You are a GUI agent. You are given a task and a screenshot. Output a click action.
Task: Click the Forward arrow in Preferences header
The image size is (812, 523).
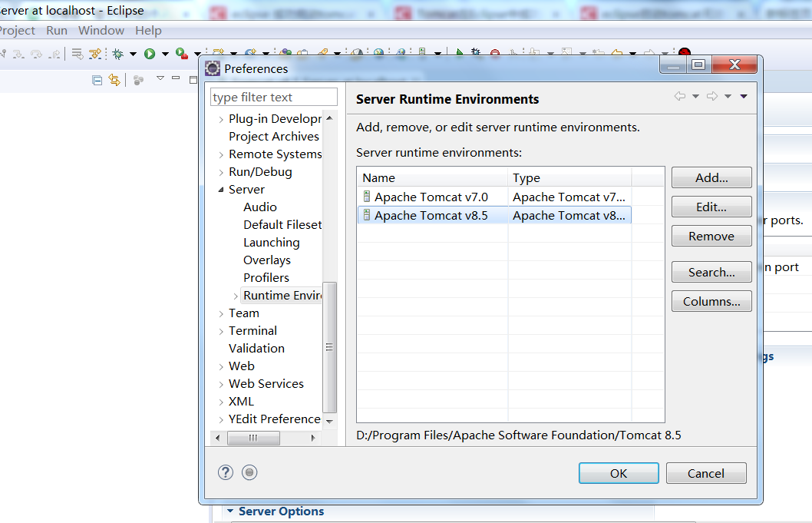tap(712, 96)
